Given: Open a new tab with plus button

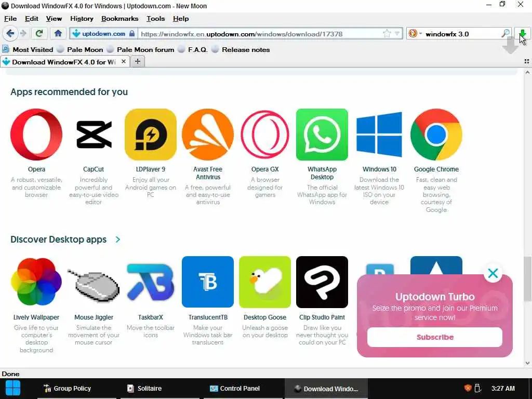Looking at the screenshot, I should click(x=137, y=61).
